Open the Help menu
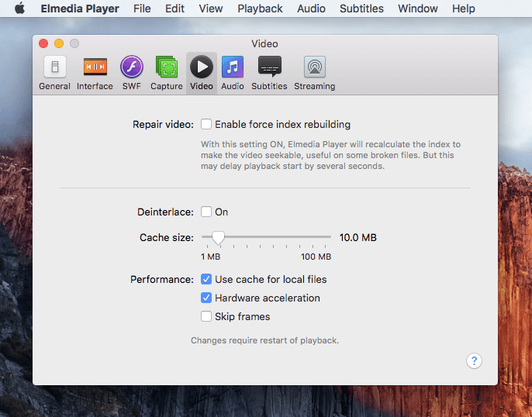This screenshot has height=417, width=532. 464,9
